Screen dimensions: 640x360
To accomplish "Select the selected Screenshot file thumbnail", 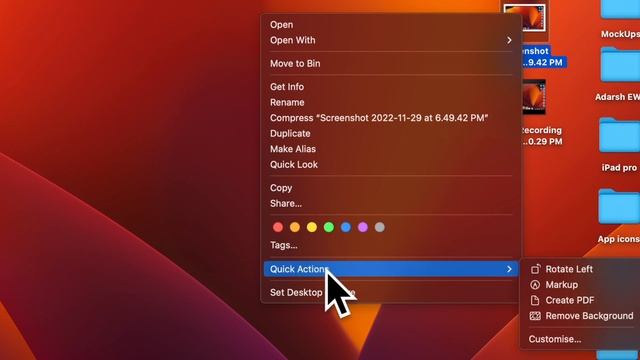I will click(x=524, y=18).
